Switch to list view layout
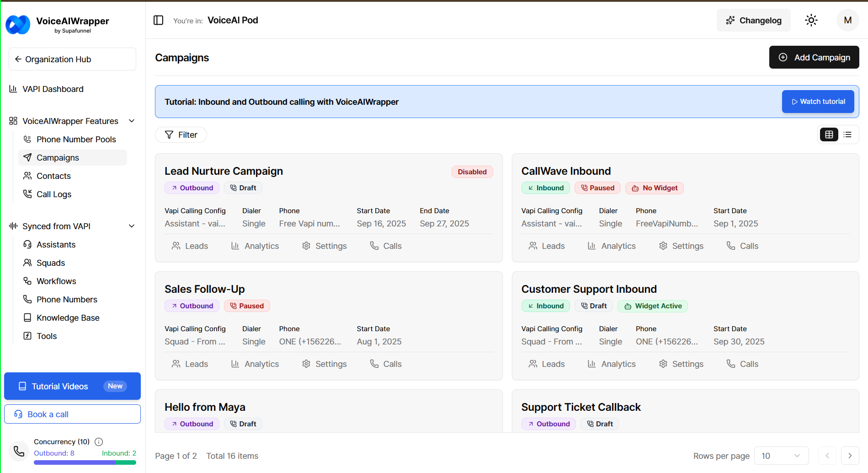This screenshot has width=868, height=473. 847,134
